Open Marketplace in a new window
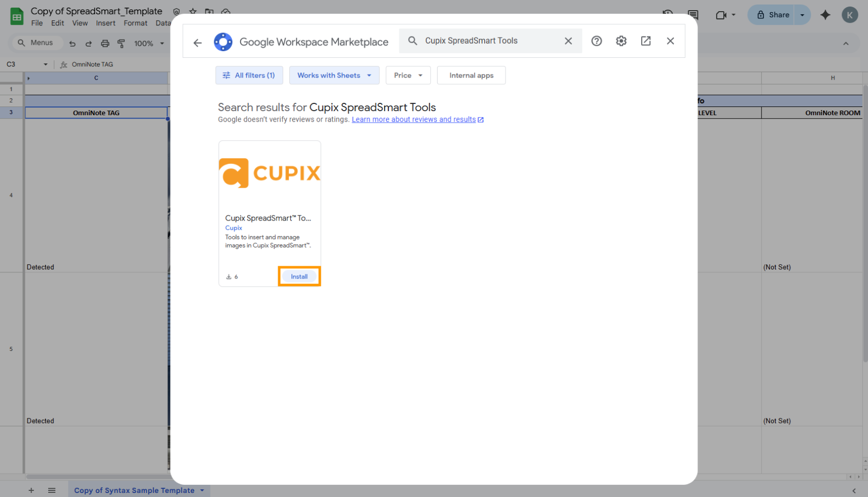The width and height of the screenshot is (868, 497). [x=646, y=41]
